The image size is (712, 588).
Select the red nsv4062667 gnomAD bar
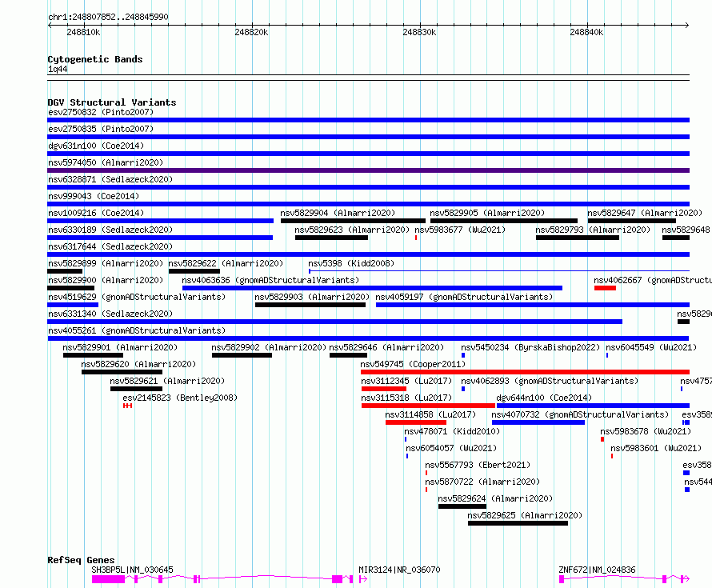click(x=605, y=288)
